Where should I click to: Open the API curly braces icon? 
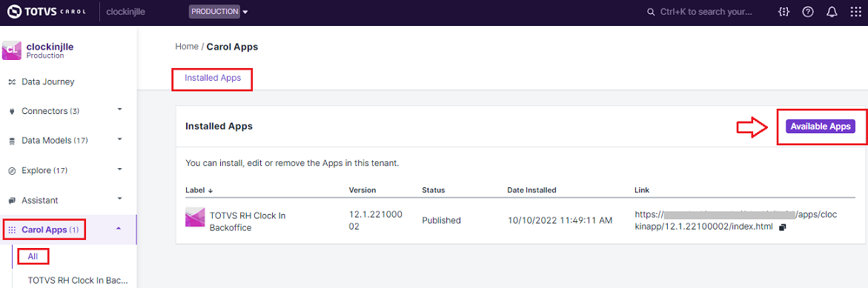pos(783,12)
